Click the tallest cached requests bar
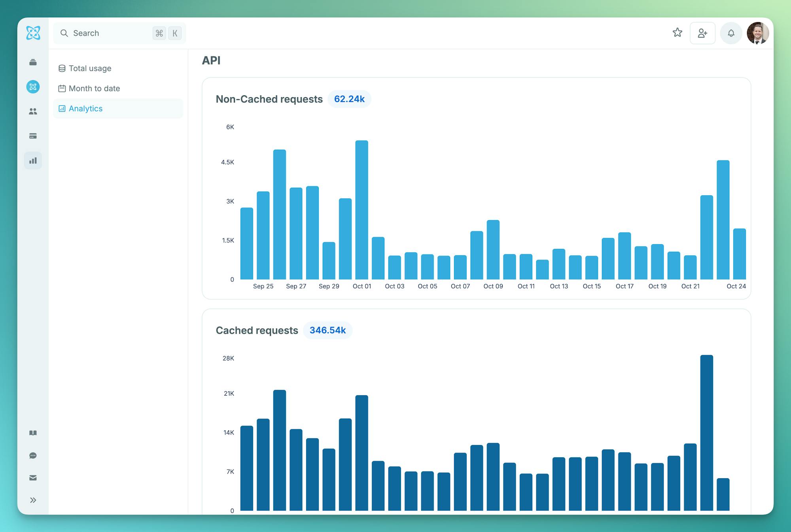791x532 pixels. [x=706, y=433]
